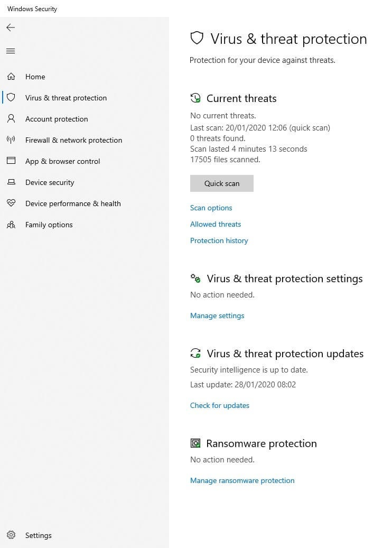The height and width of the screenshot is (548, 392).
Task: Start a Quick scan
Action: coord(222,183)
